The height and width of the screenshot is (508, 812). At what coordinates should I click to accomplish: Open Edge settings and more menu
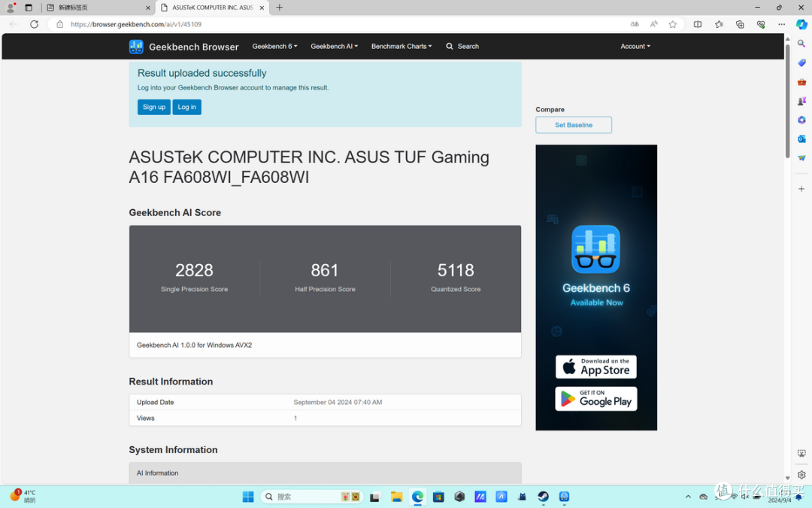pos(781,24)
